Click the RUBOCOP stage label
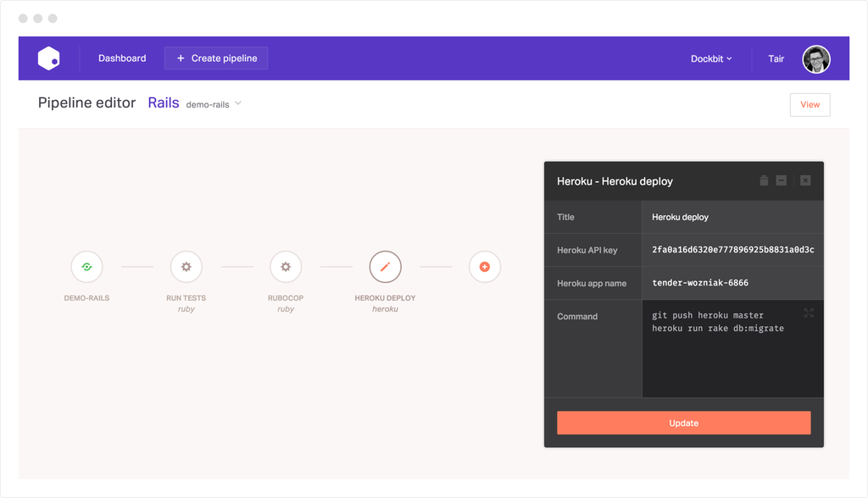Viewport: 868px width, 498px height. pos(286,297)
